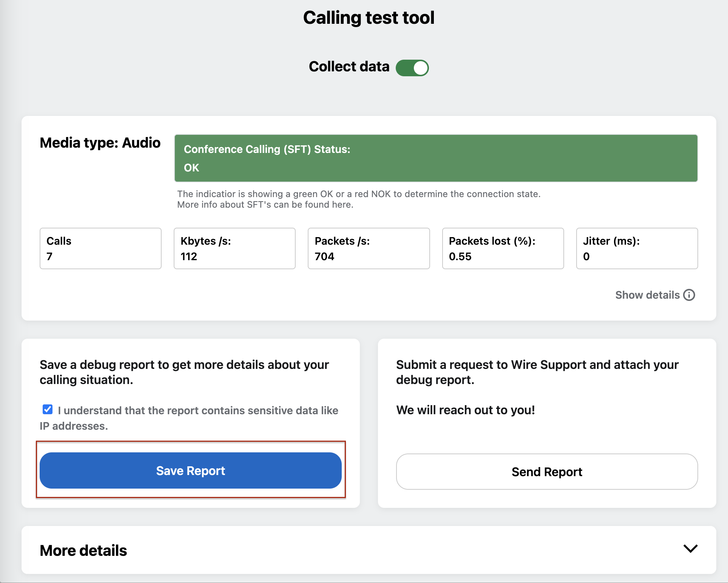Open the More details section heading
The height and width of the screenshot is (583, 728).
83,551
